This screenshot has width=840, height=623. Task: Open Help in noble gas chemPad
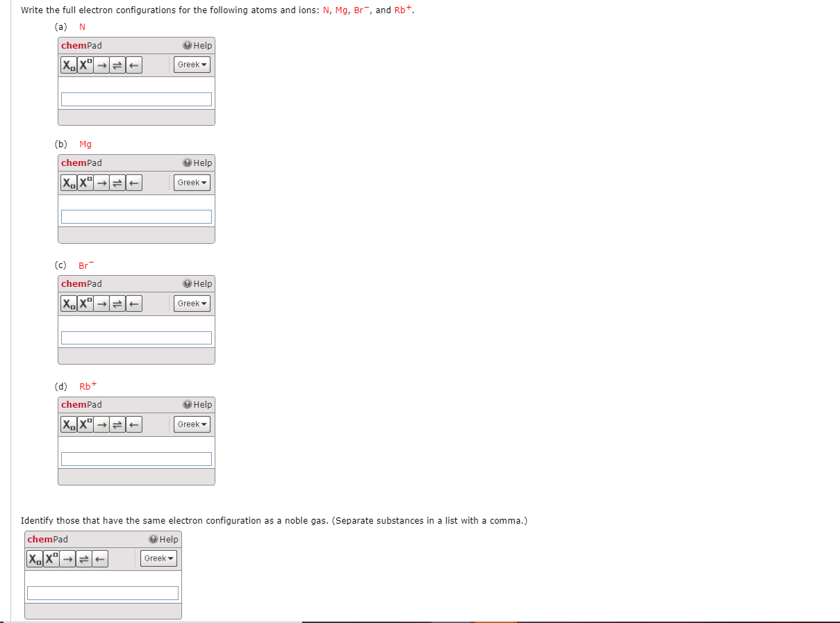pyautogui.click(x=164, y=539)
